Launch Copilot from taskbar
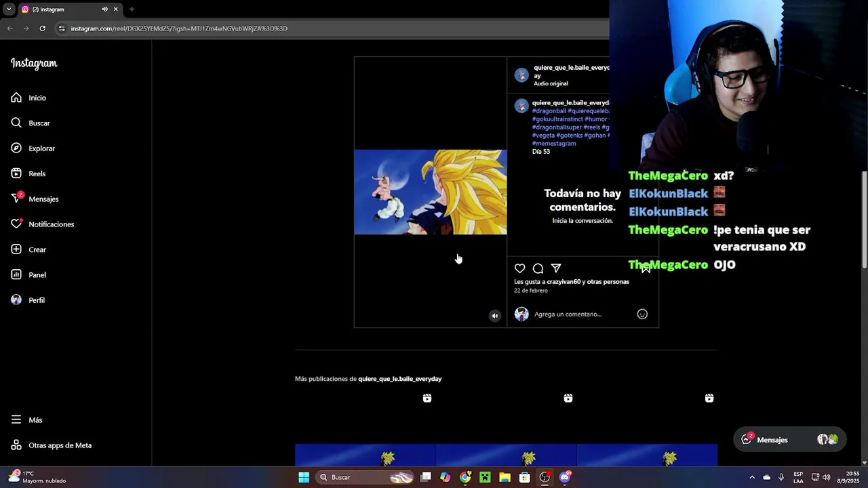 click(445, 477)
